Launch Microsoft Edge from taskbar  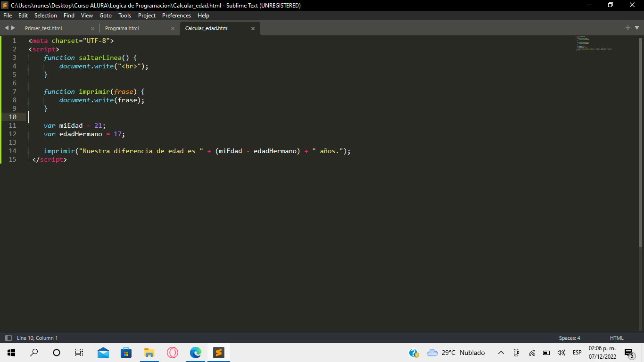click(x=195, y=353)
